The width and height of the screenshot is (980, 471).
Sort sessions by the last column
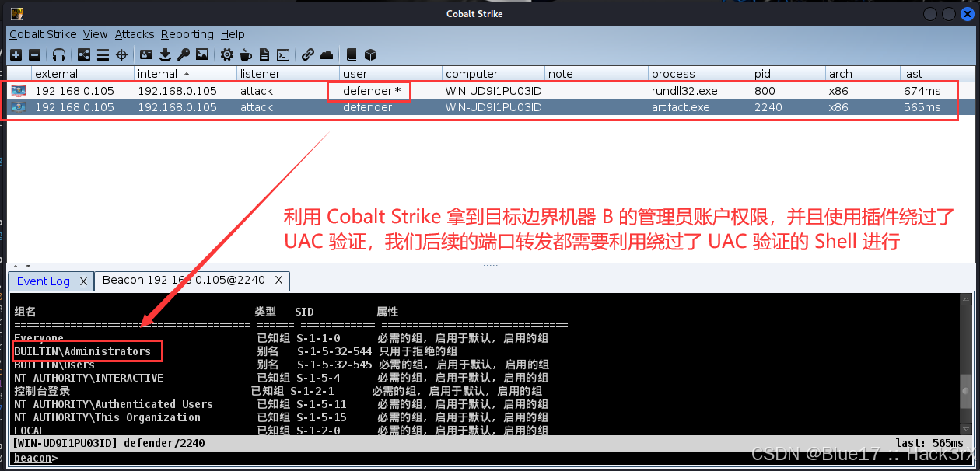pos(937,74)
